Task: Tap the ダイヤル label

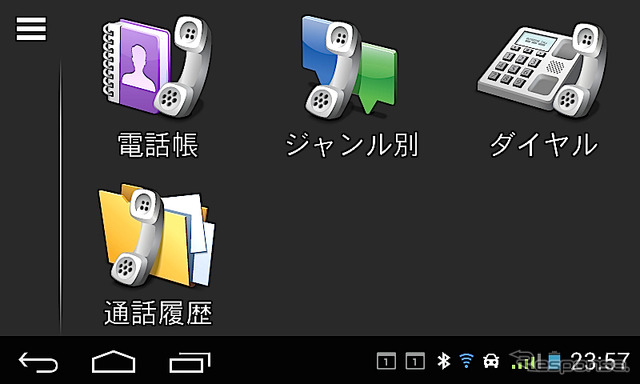Action: (x=543, y=145)
